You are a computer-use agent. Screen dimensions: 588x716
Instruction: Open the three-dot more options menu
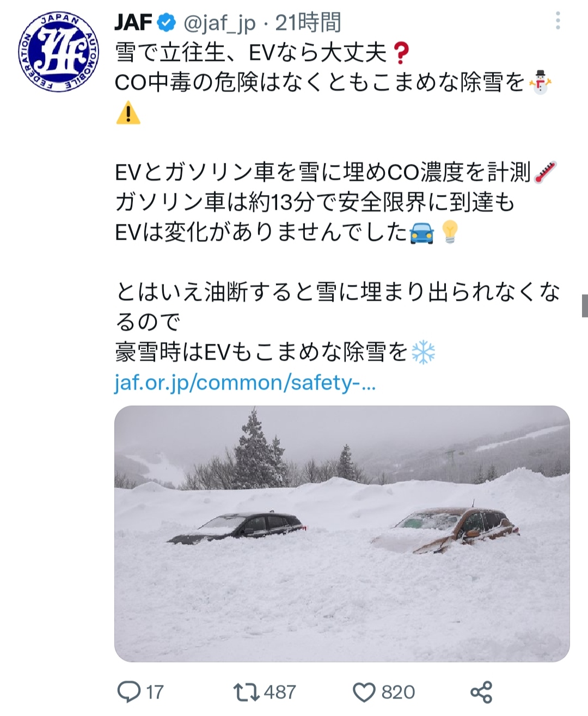(x=558, y=21)
